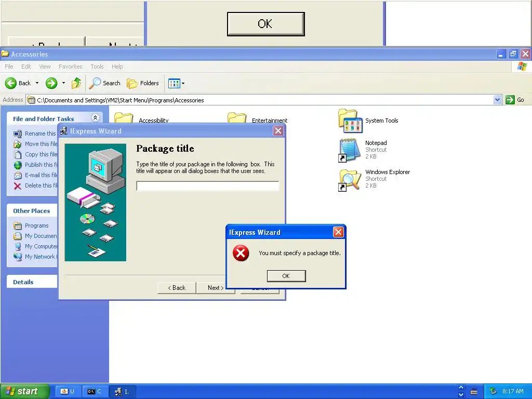The image size is (532, 399).
Task: Expand the Forward history dropdown arrow
Action: (63, 83)
